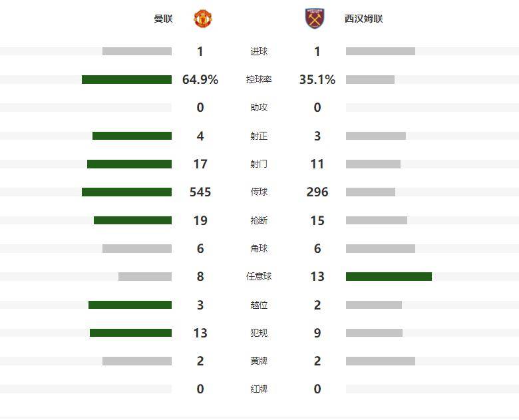
Task: Select the 控球率 stat label
Action: coord(259,80)
